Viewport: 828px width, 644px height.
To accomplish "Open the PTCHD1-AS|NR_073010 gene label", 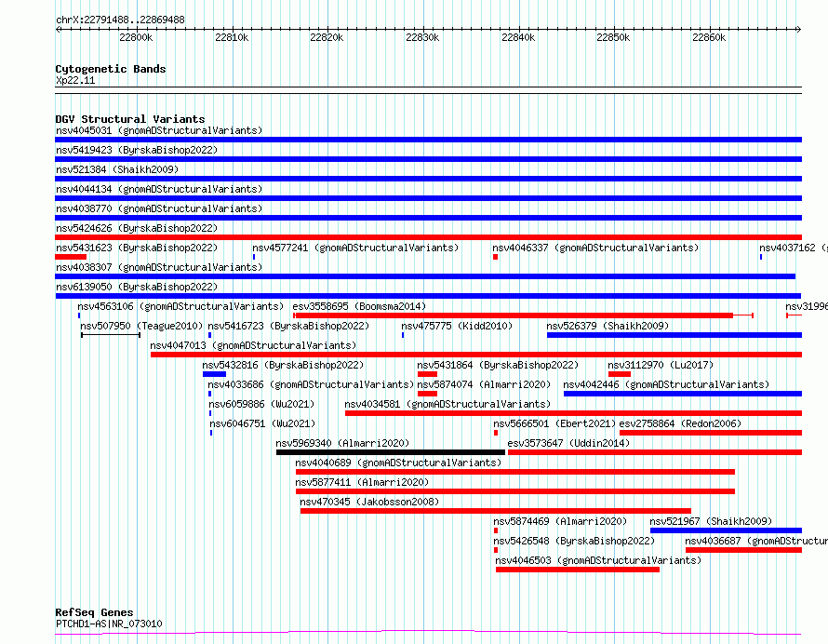I will (109, 624).
